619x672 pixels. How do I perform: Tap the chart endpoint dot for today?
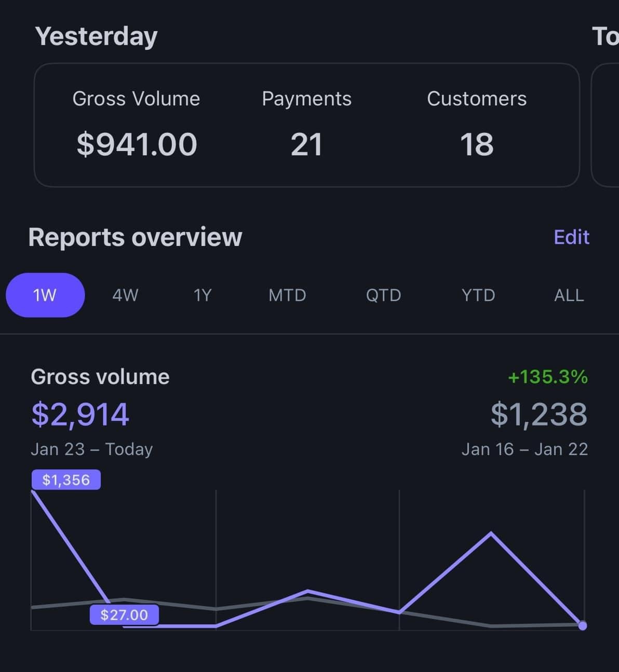[x=583, y=625]
